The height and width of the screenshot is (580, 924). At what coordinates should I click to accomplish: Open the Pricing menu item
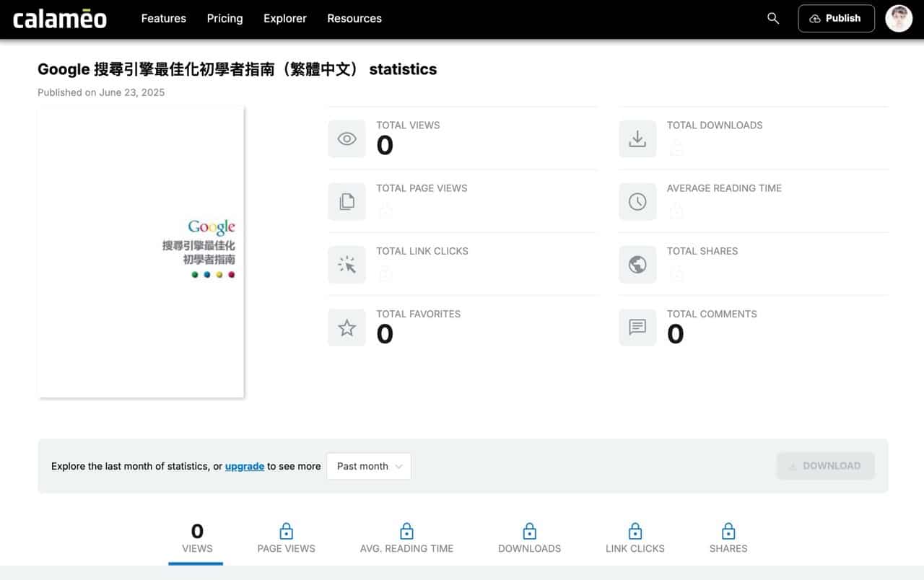click(x=225, y=19)
